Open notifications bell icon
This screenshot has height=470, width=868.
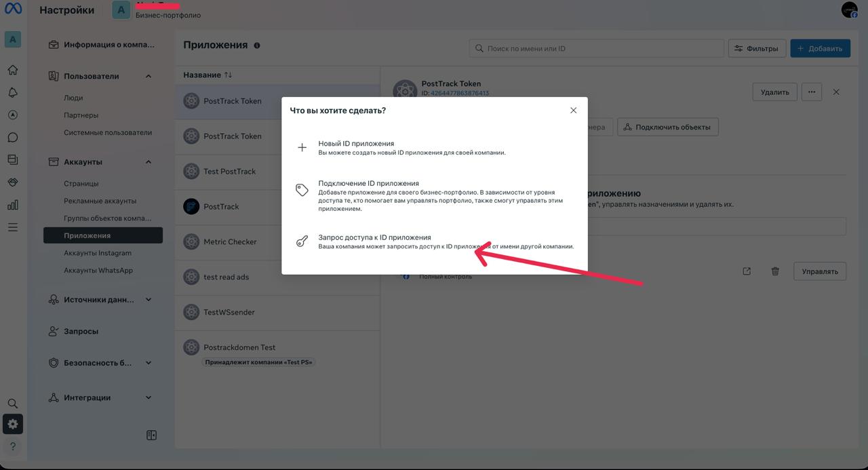[x=13, y=92]
